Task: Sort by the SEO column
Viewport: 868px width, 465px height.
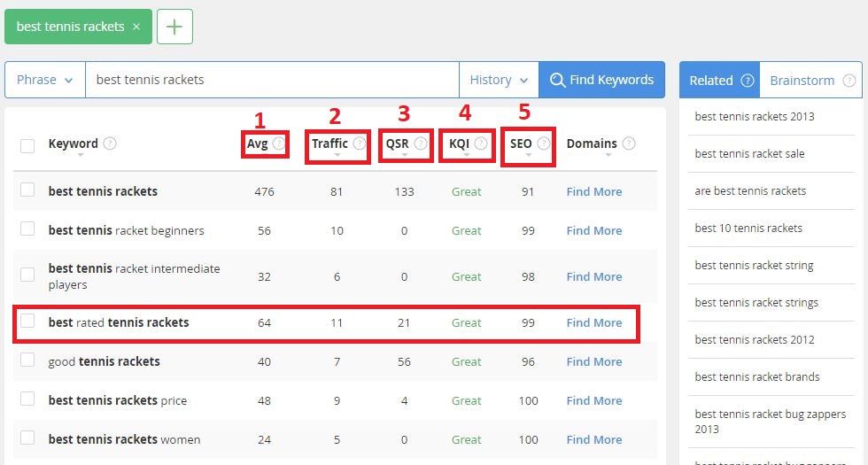Action: tap(521, 143)
